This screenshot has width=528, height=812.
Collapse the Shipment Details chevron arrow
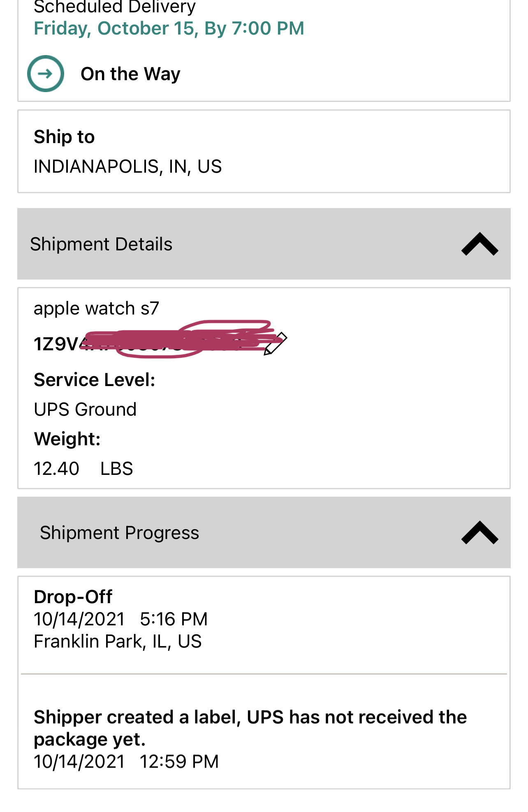coord(479,244)
